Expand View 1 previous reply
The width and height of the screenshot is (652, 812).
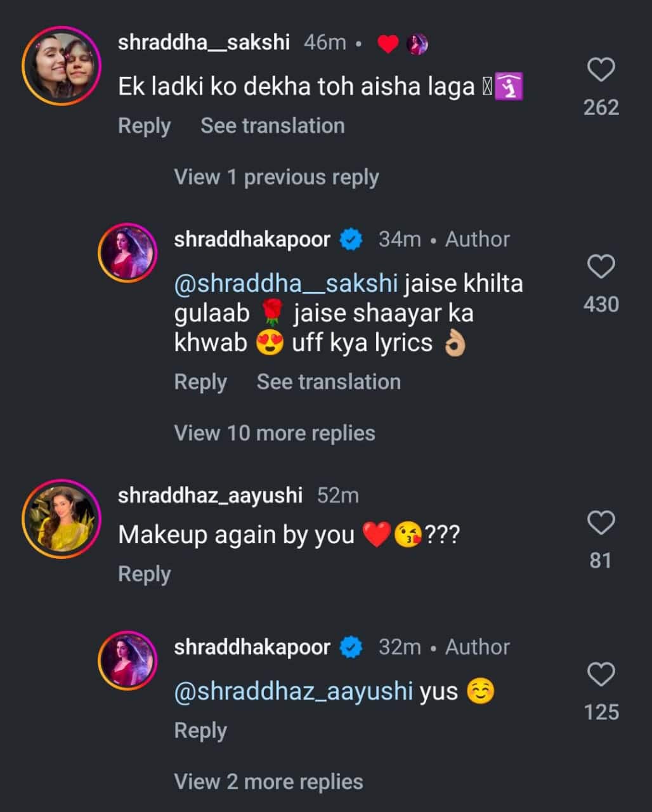276,177
